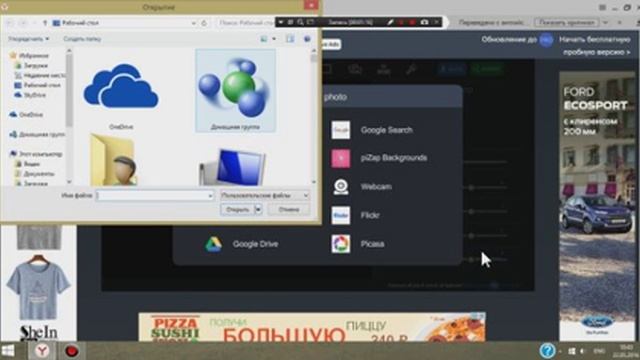Select Домашняя группа in navigation tree
This screenshot has width=640, height=360.
click(37, 134)
